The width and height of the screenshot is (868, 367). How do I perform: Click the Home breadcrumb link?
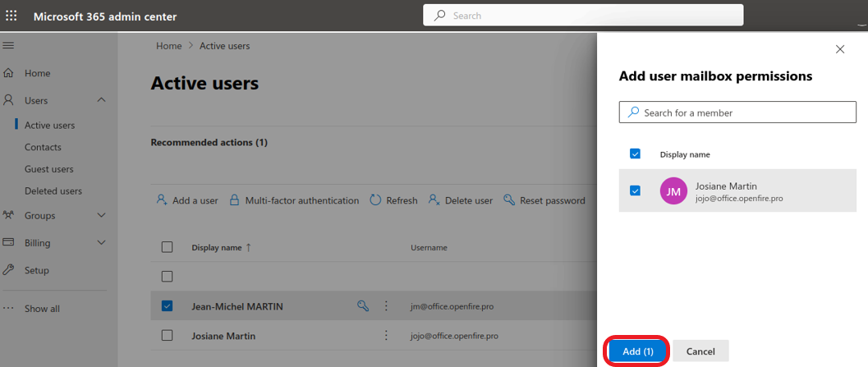click(x=169, y=46)
